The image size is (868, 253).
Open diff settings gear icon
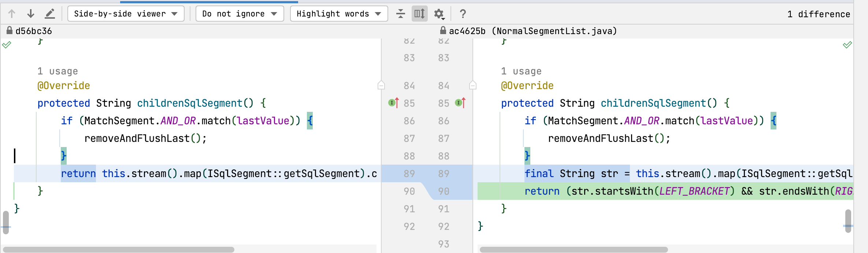(x=439, y=14)
